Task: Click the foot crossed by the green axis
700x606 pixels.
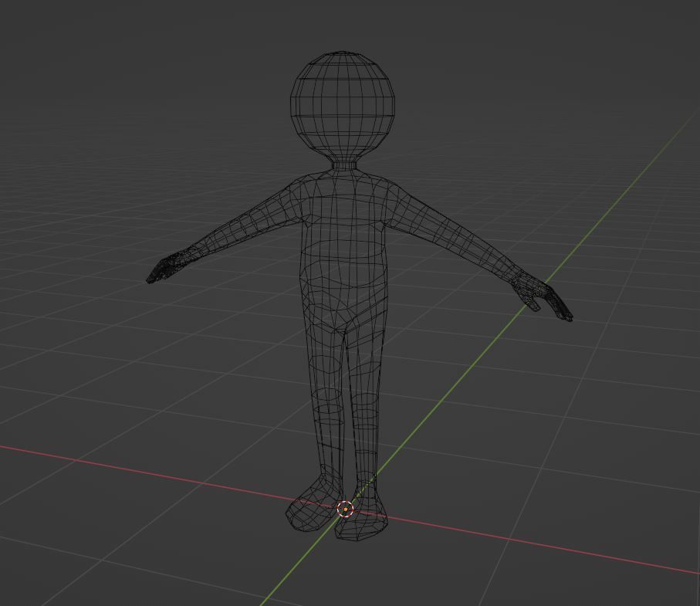Action: pyautogui.click(x=361, y=516)
